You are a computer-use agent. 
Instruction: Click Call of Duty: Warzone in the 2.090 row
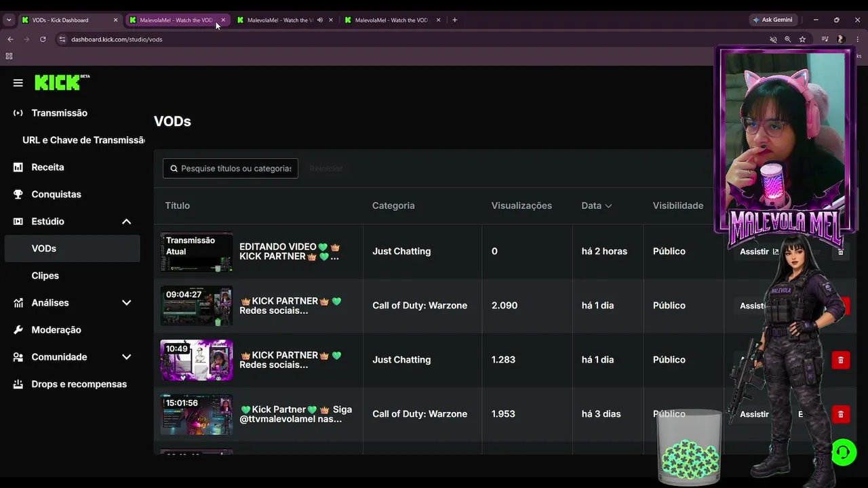pyautogui.click(x=420, y=306)
